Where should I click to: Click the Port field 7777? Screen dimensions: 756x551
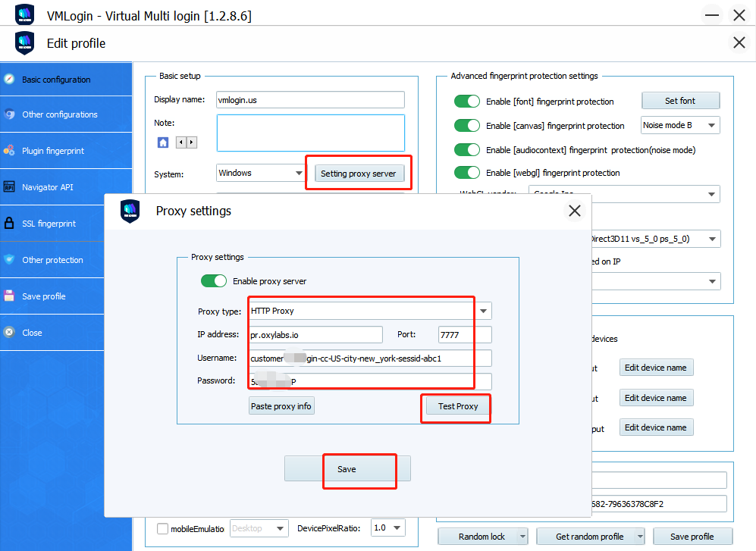[465, 334]
